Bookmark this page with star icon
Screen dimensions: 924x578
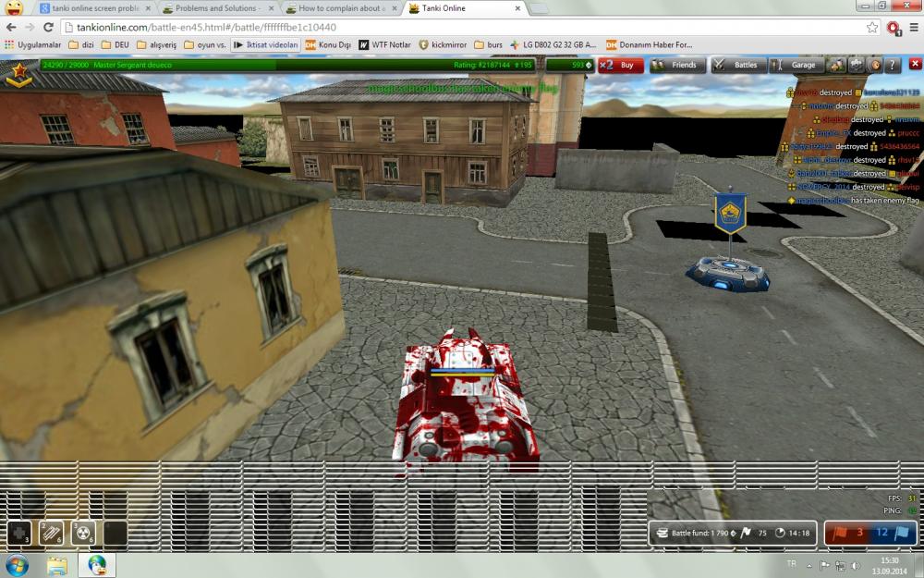871,27
